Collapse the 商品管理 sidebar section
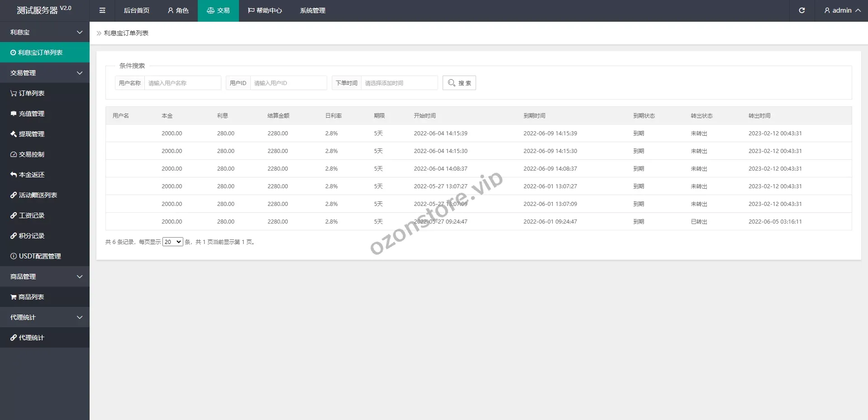 pyautogui.click(x=44, y=277)
